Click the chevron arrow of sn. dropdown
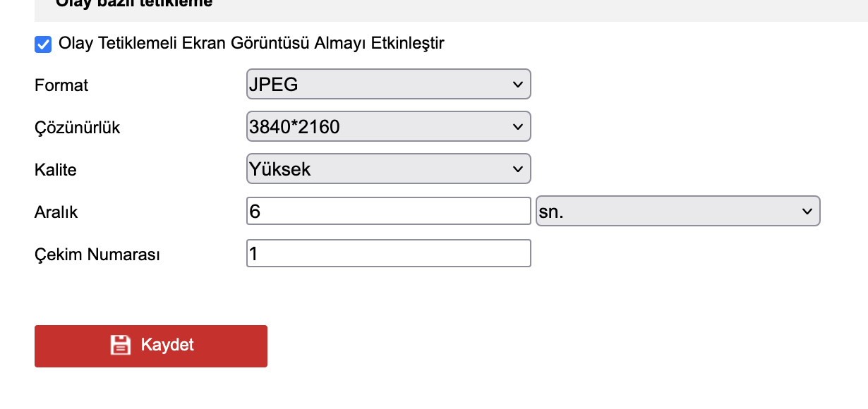Viewport: 868px width, 409px height. click(807, 212)
